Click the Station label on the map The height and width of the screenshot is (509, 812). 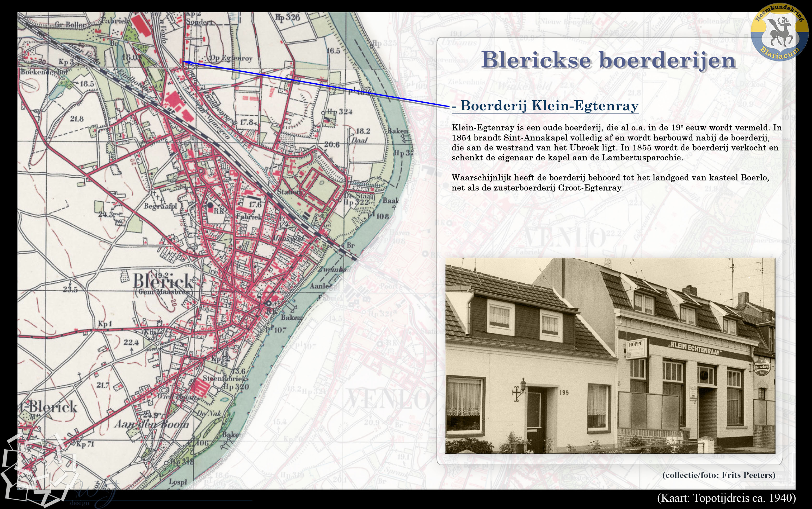[289, 192]
